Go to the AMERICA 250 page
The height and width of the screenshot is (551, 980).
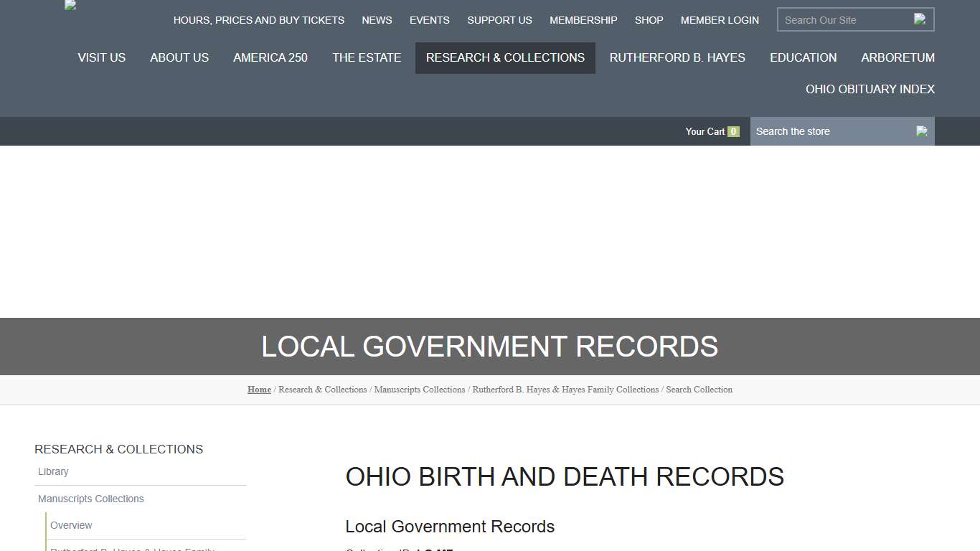[x=270, y=57]
